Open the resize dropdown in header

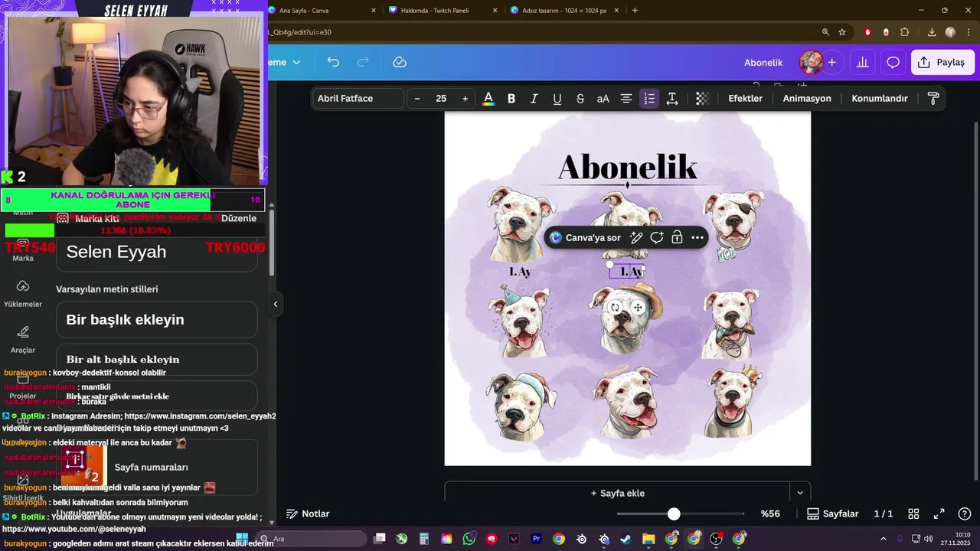pos(283,62)
